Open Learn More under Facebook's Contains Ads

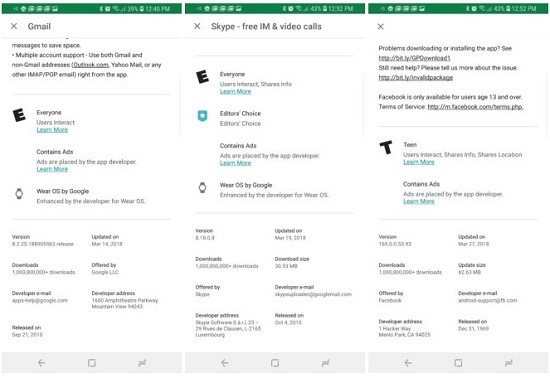(419, 201)
